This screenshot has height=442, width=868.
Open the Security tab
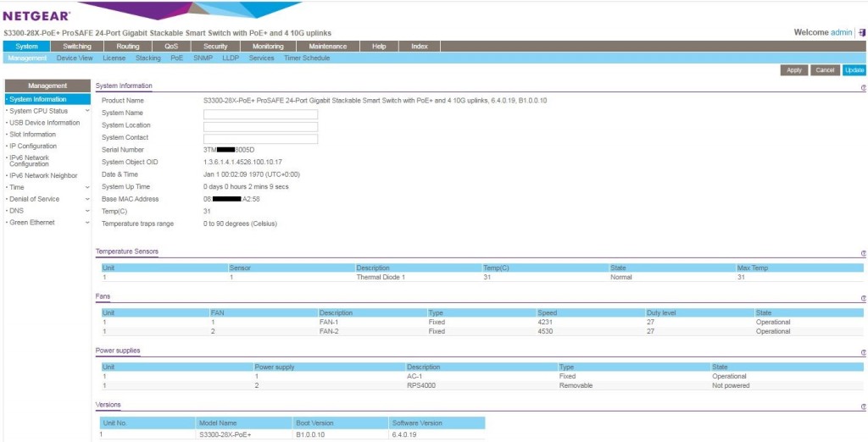click(x=215, y=47)
